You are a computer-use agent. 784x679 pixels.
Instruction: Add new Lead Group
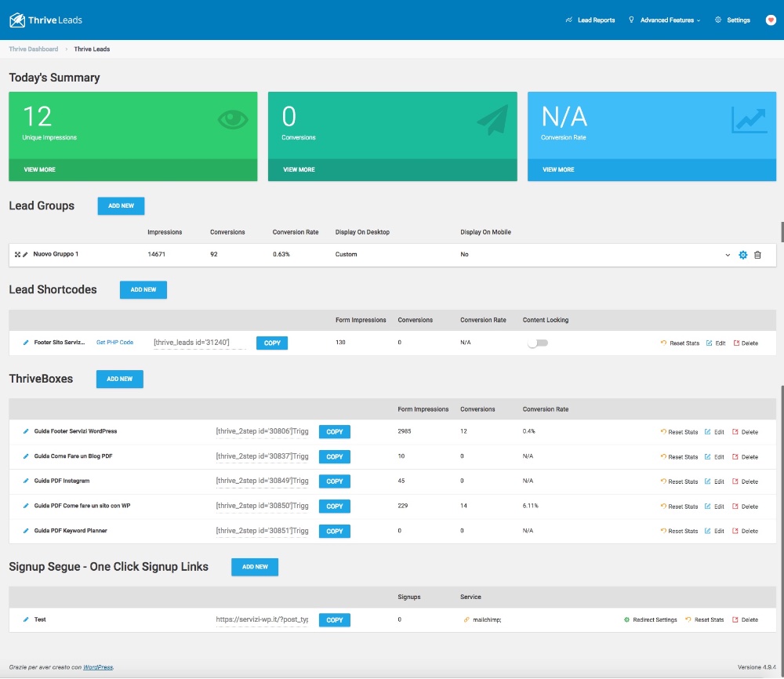121,206
